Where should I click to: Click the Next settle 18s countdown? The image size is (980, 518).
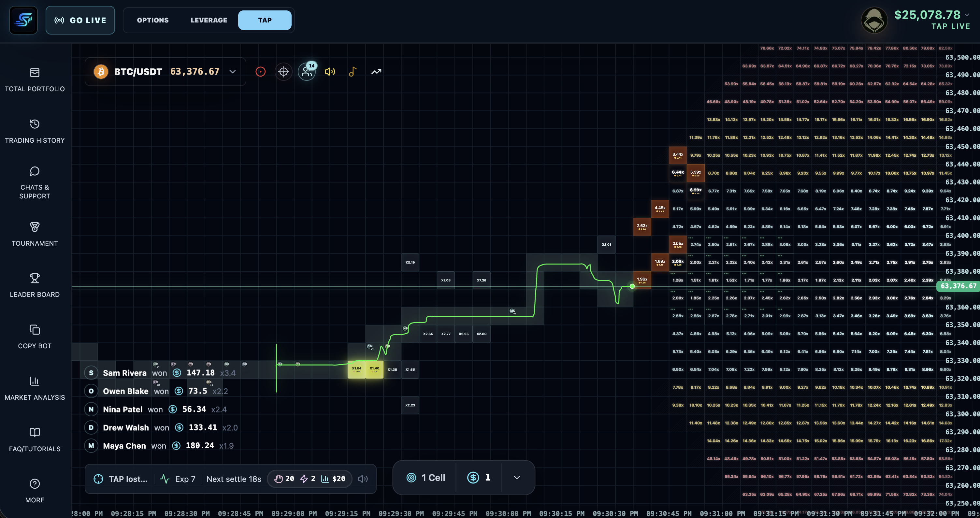coord(234,479)
